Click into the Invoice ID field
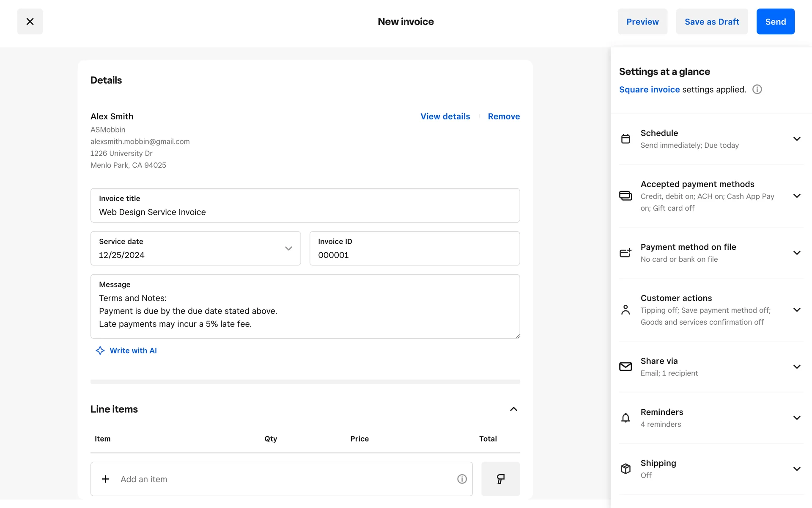Image resolution: width=812 pixels, height=508 pixels. [x=414, y=254]
